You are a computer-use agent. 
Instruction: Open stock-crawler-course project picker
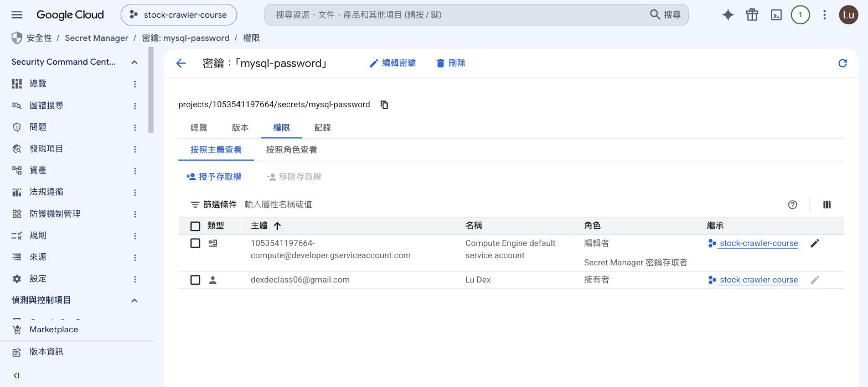point(179,15)
